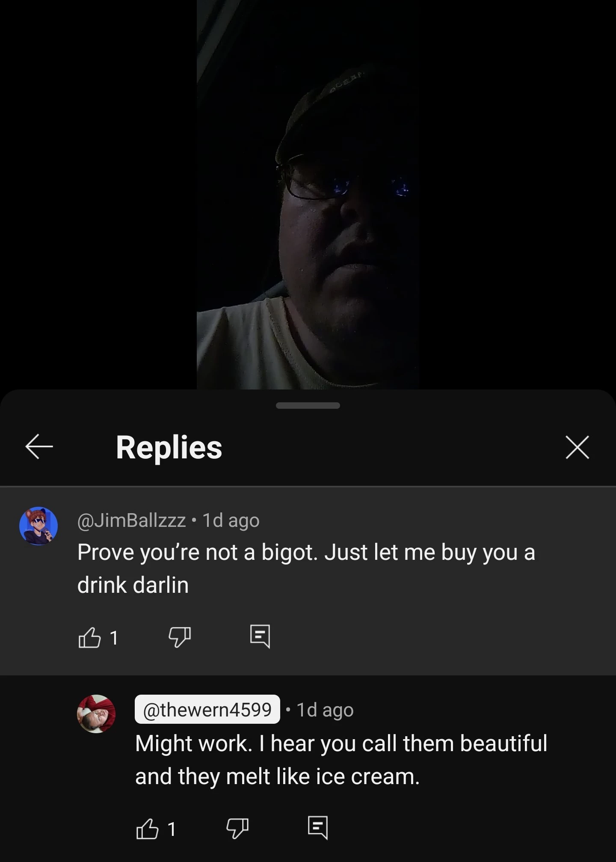Tap the panel drag handle bar
Image resolution: width=616 pixels, height=862 pixels.
(x=308, y=405)
